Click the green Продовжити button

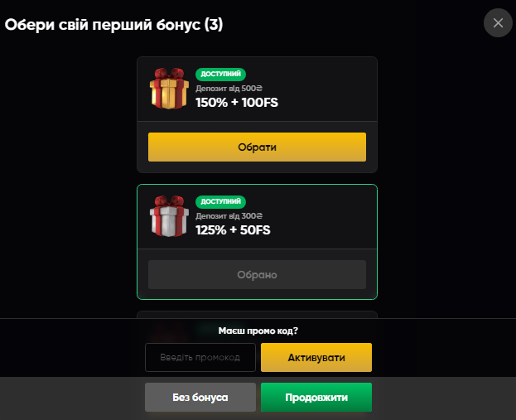[x=316, y=397]
